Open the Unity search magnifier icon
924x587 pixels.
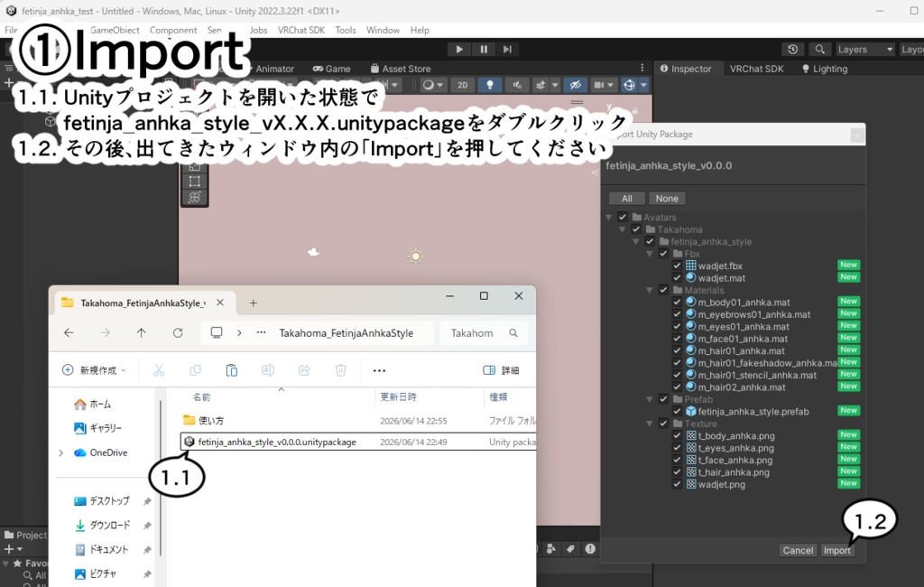pos(819,50)
